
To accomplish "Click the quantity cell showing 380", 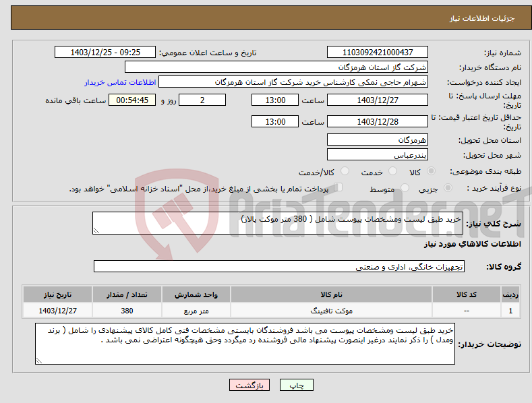I will click(127, 311).
